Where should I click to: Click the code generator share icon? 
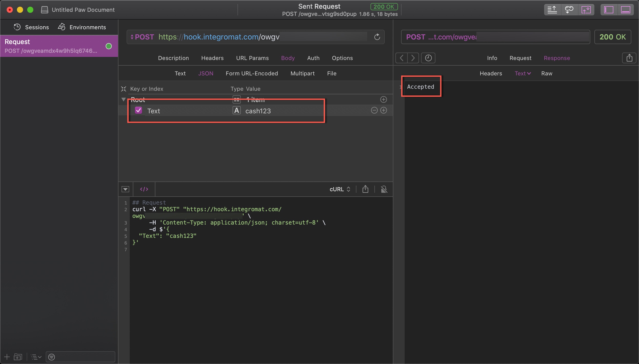365,189
